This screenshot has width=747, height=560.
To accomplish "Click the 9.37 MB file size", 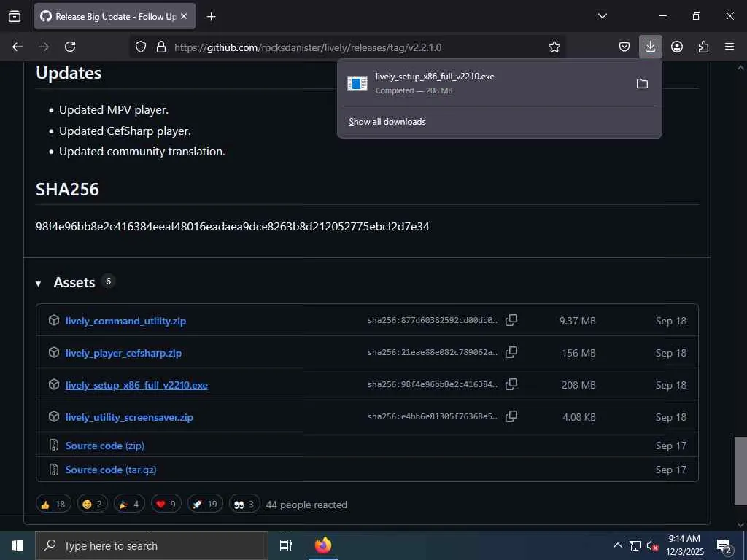I will [x=578, y=321].
